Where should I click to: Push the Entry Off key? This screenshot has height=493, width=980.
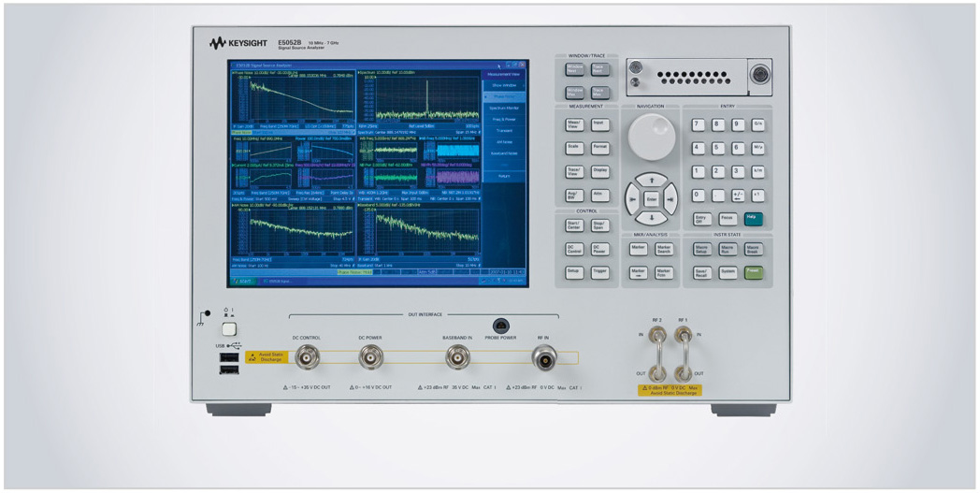pyautogui.click(x=702, y=220)
